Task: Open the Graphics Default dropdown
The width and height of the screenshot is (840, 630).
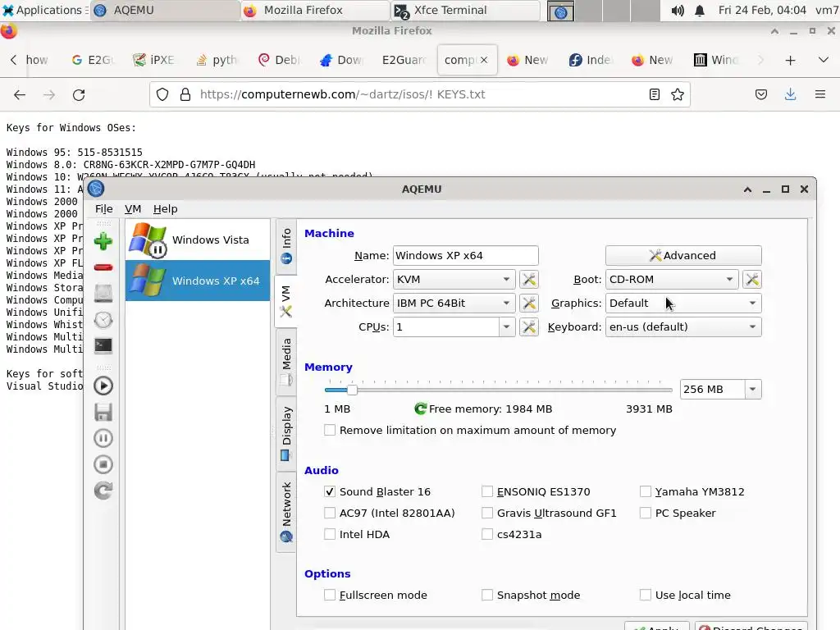Action: [x=683, y=304]
